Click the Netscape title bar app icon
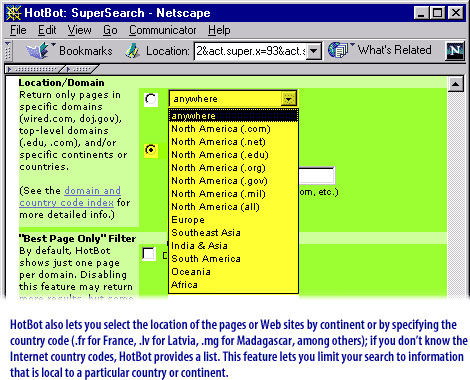This screenshot has height=380, width=470. 13,13
